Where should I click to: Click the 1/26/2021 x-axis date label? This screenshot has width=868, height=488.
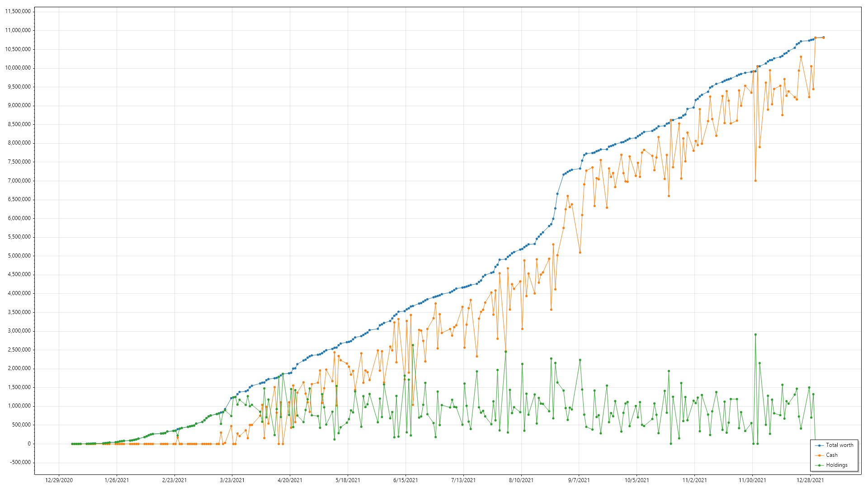pos(117,480)
